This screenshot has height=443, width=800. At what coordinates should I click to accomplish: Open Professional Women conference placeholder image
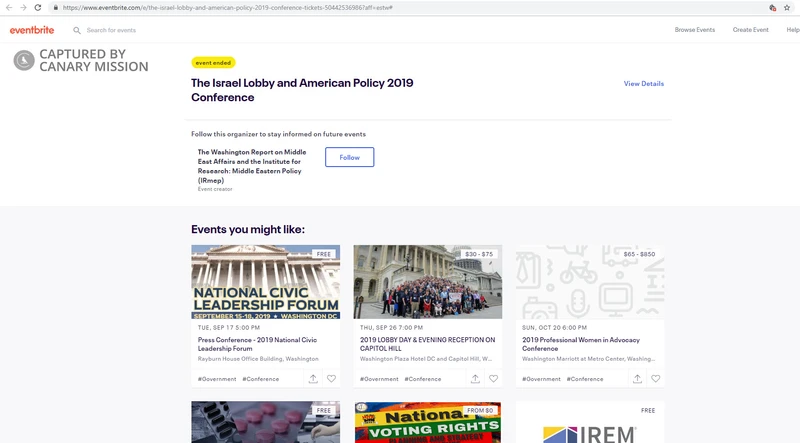pos(590,282)
